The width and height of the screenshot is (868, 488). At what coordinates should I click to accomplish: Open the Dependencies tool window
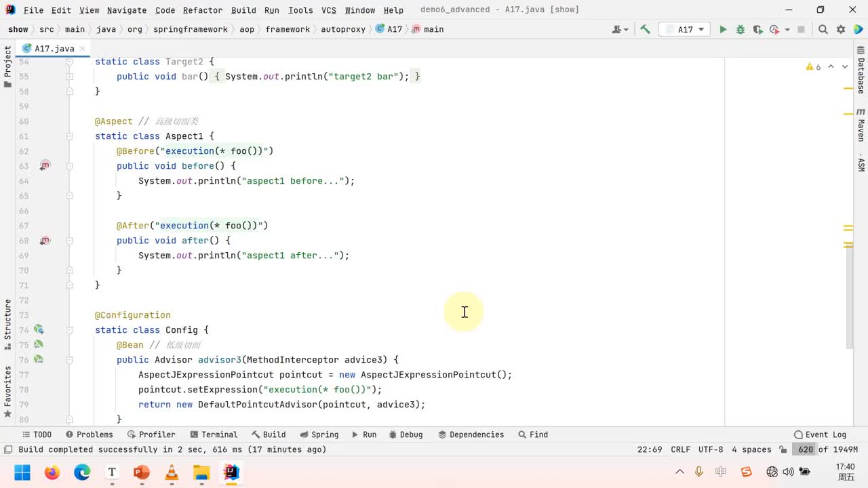point(471,434)
